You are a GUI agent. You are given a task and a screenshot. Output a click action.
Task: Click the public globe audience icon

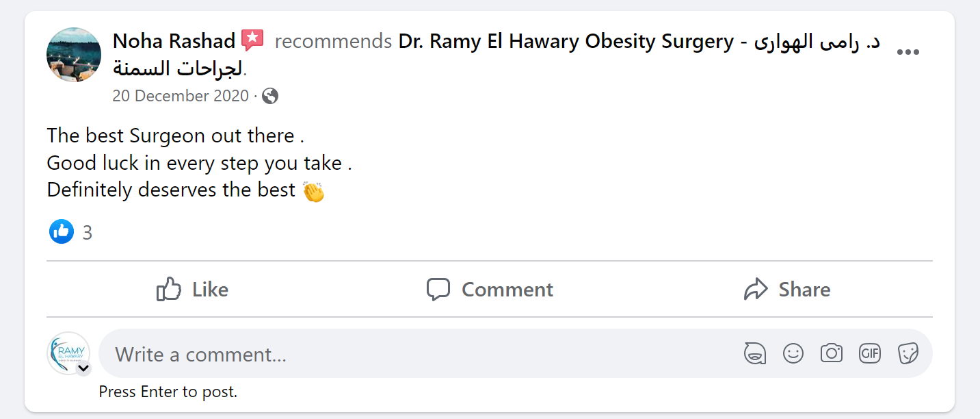point(270,96)
